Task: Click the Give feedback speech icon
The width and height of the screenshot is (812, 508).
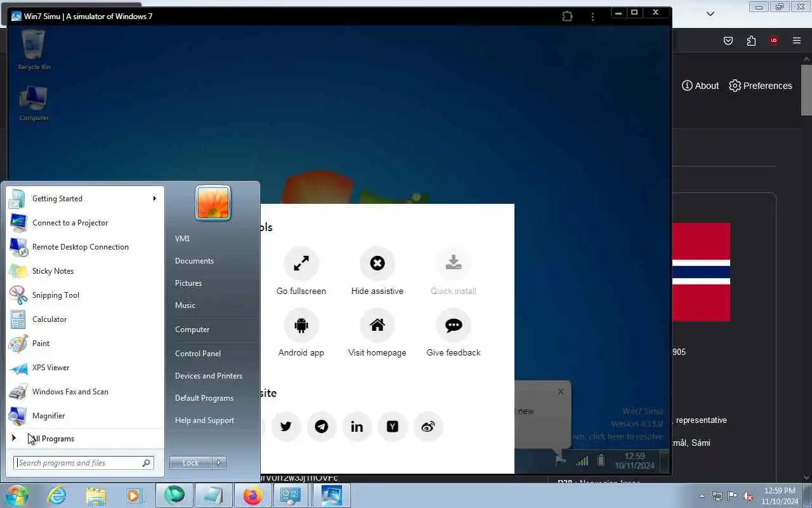Action: [454, 325]
